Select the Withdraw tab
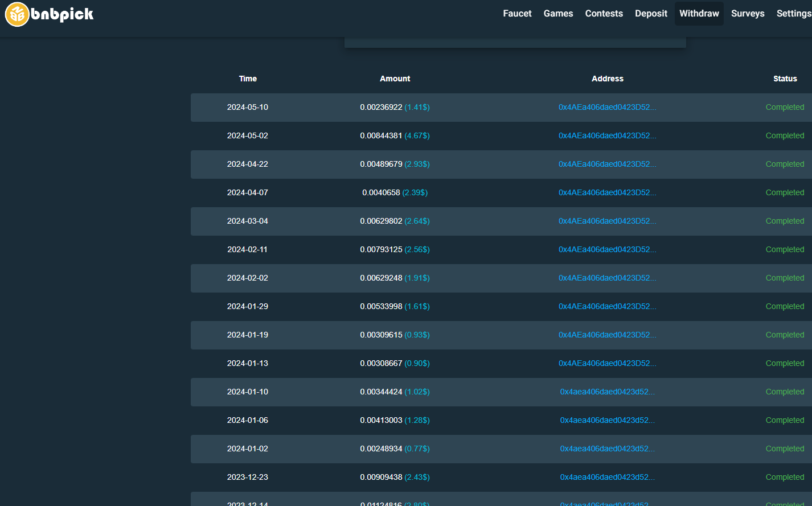812x506 pixels. pos(699,14)
